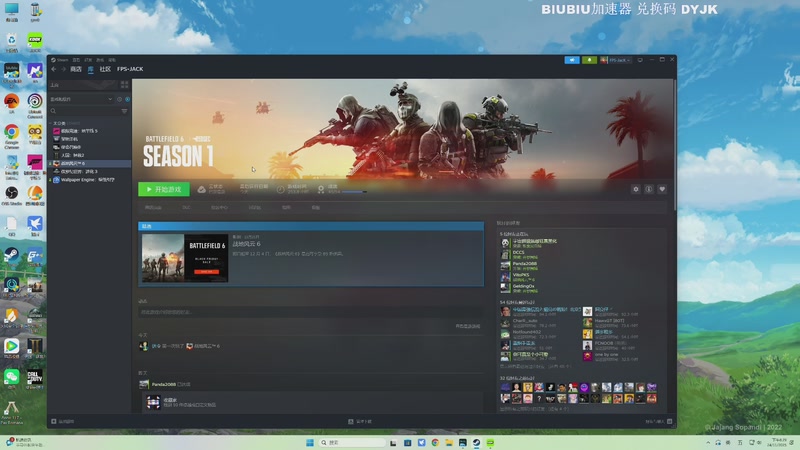800x450 pixels.
Task: Open the Windows Start button
Action: (310, 442)
